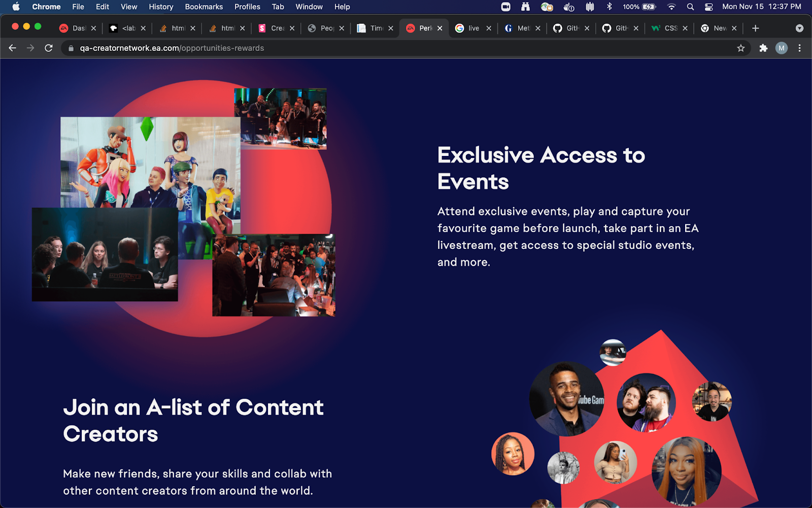Click the Bluetooth status icon

pyautogui.click(x=610, y=7)
